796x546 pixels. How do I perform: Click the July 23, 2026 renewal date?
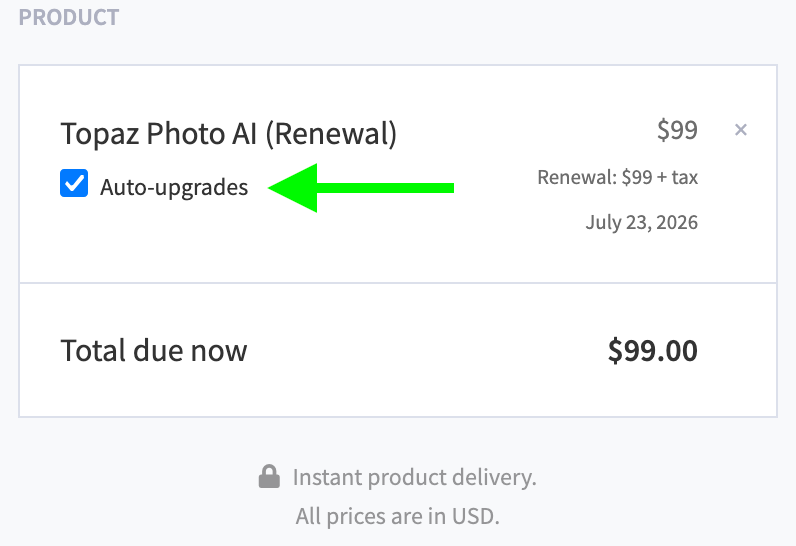tap(642, 222)
